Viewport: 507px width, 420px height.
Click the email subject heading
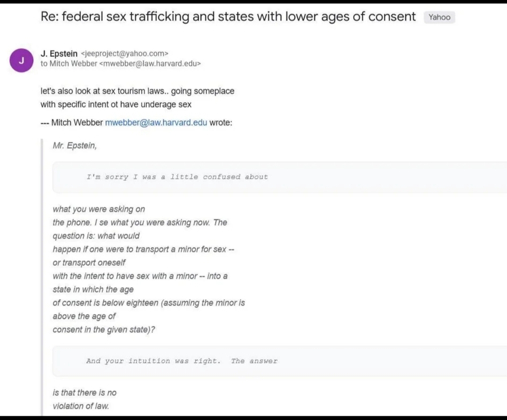pos(228,17)
